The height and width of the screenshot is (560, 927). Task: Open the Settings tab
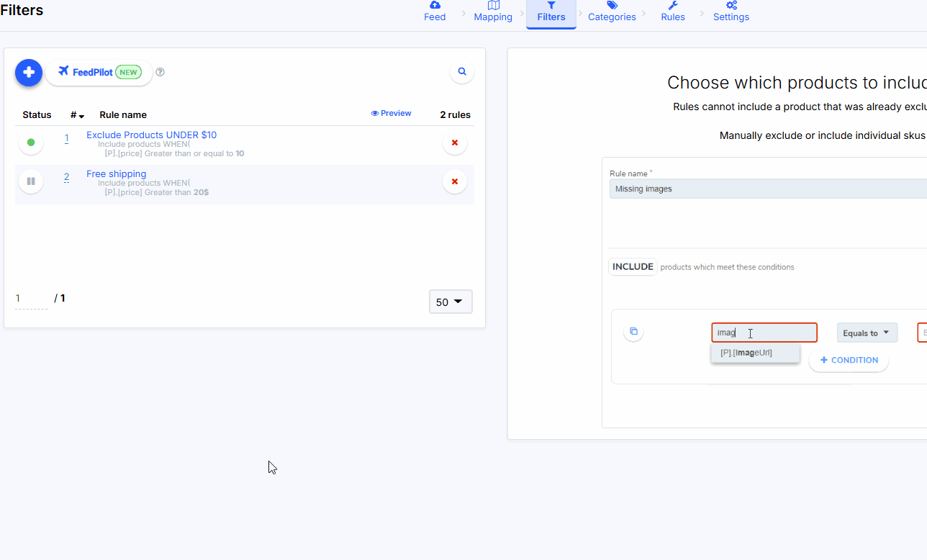[731, 12]
